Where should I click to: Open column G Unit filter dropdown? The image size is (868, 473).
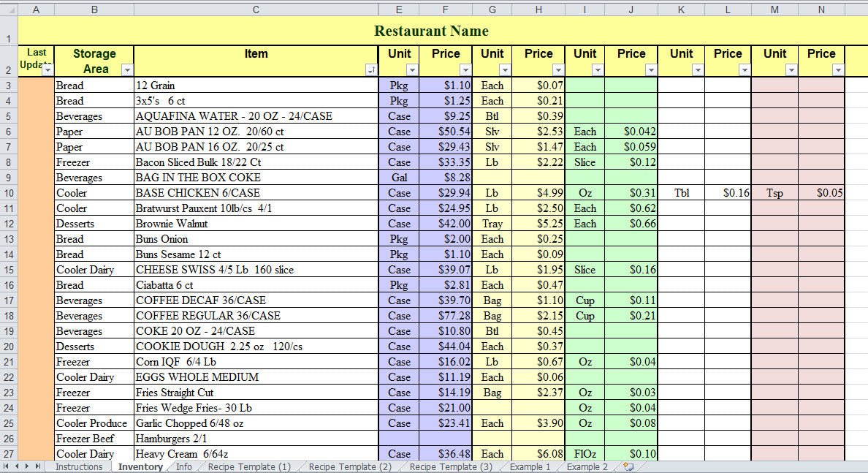click(505, 69)
